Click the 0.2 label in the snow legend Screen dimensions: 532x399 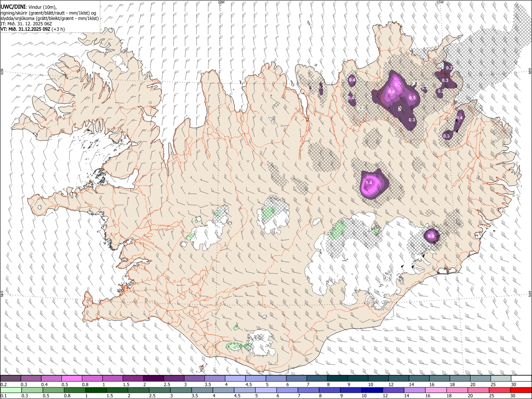[x=3, y=384]
